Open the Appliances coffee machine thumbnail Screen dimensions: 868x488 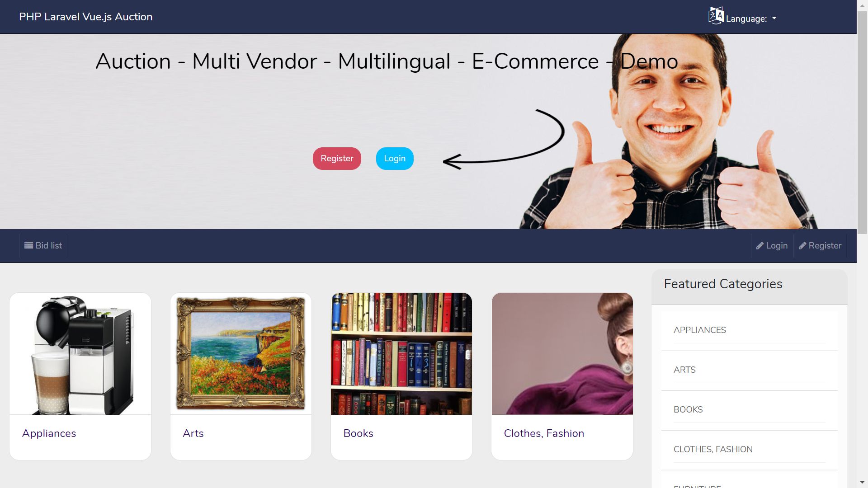click(x=80, y=354)
